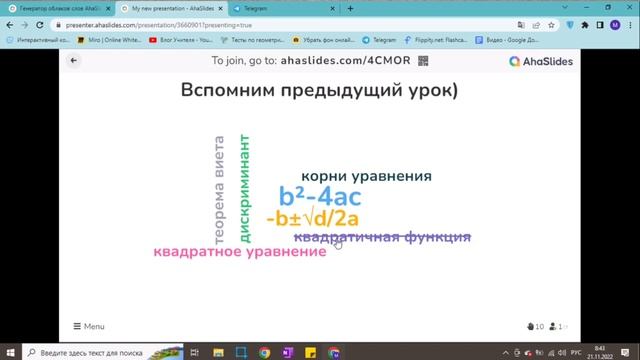Open the snipping tool taskbar icon
Viewport: 640px width, 360px height.
coord(241,352)
